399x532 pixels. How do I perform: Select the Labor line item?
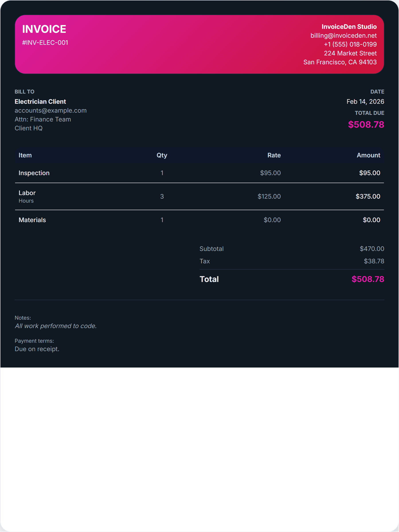[27, 193]
